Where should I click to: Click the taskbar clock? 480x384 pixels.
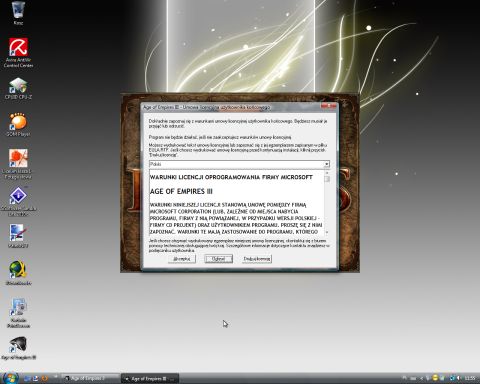coord(470,378)
